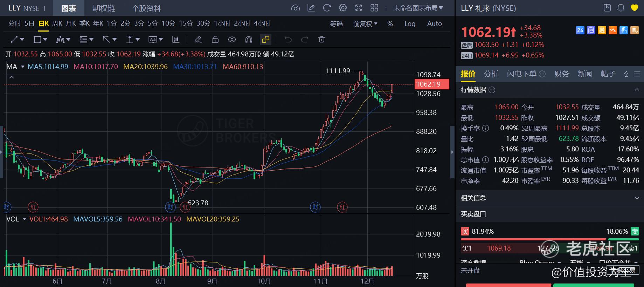The width and height of the screenshot is (644, 287).
Task: Click the magnet snap drawing tool
Action: [249, 40]
